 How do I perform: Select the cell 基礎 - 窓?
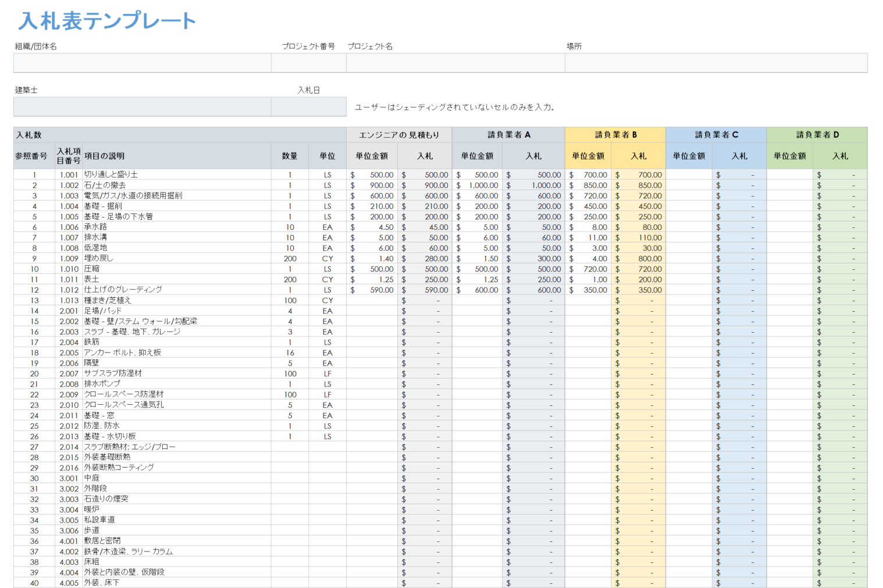177,415
